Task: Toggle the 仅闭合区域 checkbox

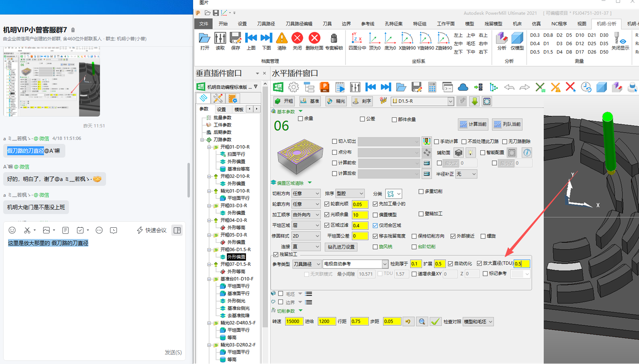Action: tap(375, 225)
